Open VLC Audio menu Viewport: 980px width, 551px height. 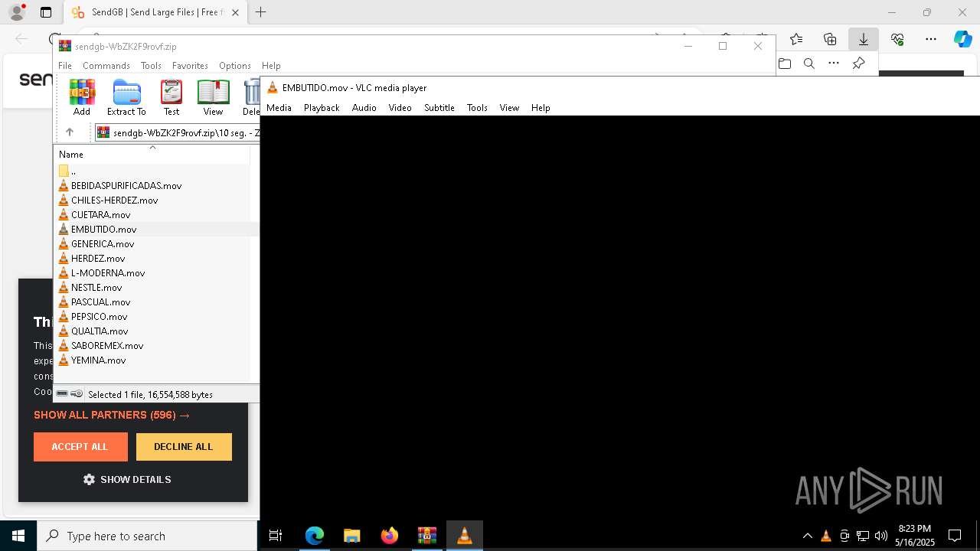coord(364,108)
